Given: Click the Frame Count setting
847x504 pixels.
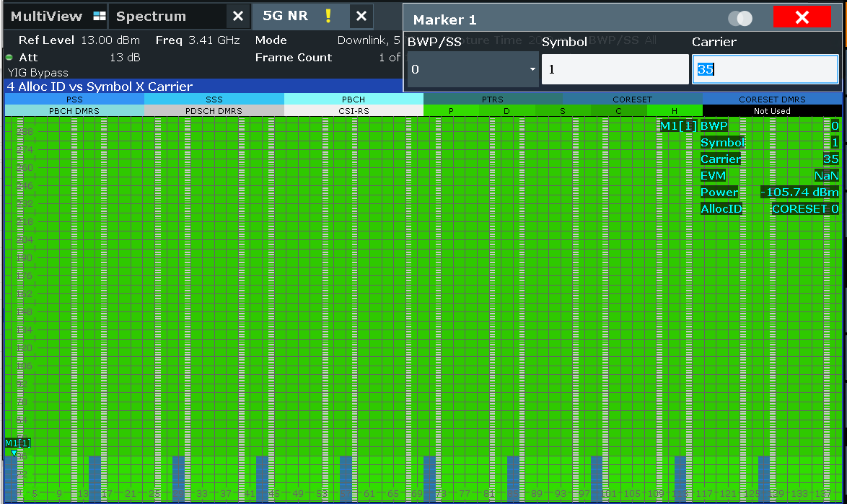Looking at the screenshot, I should pos(328,57).
